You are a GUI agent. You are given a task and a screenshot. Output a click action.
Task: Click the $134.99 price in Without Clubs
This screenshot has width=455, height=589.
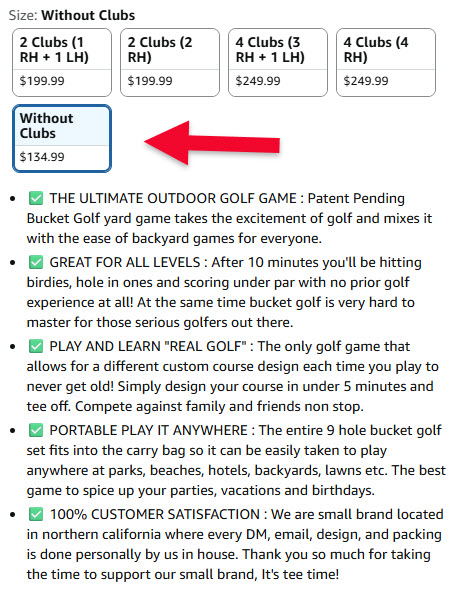point(42,157)
